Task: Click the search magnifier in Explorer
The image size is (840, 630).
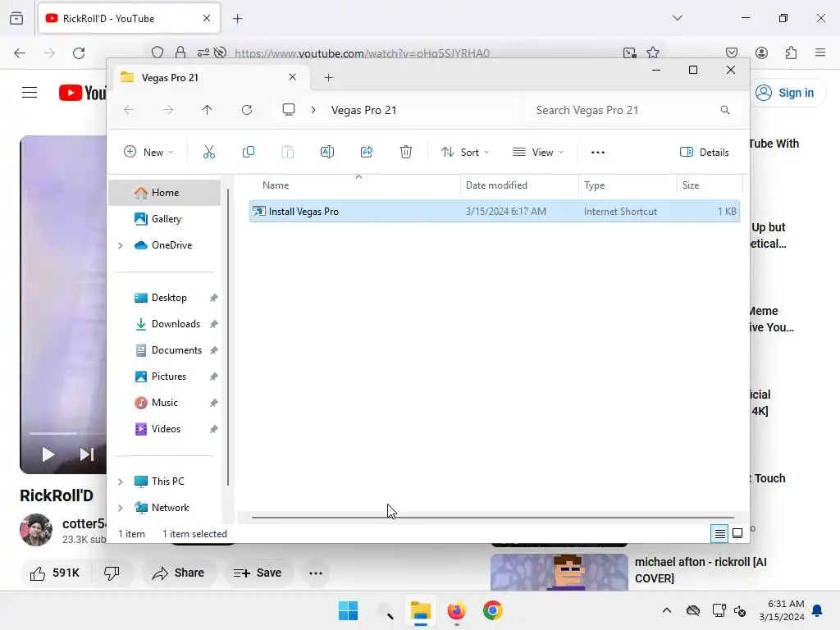Action: [x=725, y=110]
